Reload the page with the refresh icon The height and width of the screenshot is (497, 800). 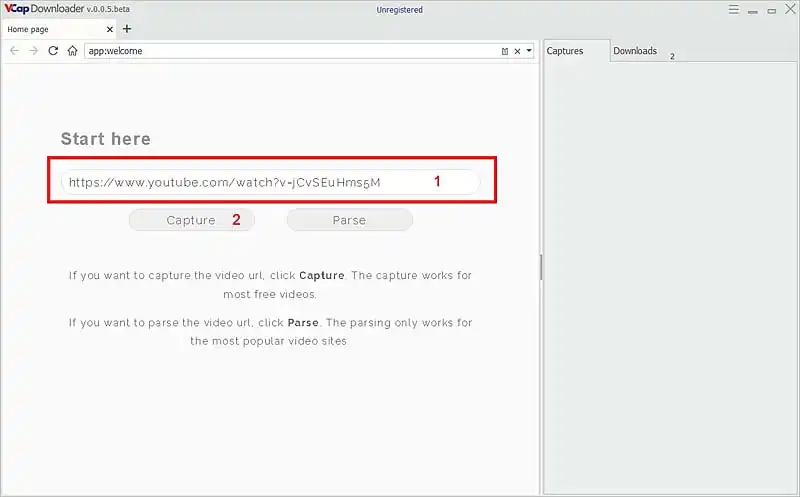[53, 51]
